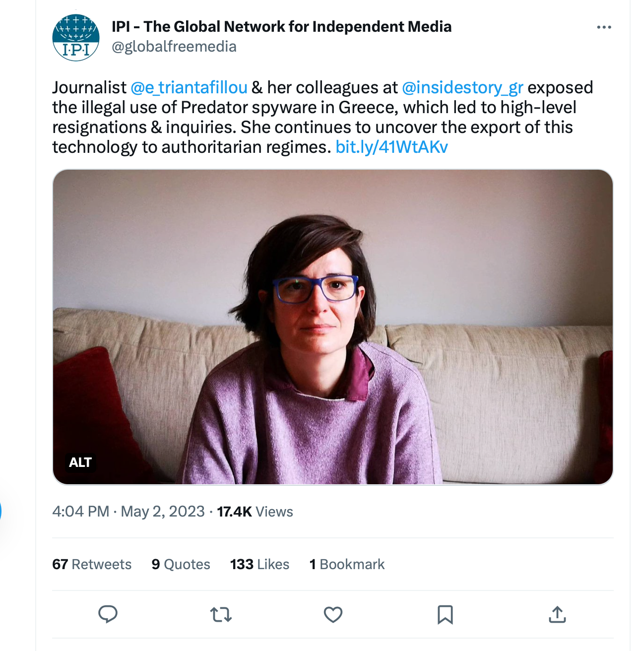Retweet this post using the arrows icon
The width and height of the screenshot is (644, 651).
[x=221, y=615]
